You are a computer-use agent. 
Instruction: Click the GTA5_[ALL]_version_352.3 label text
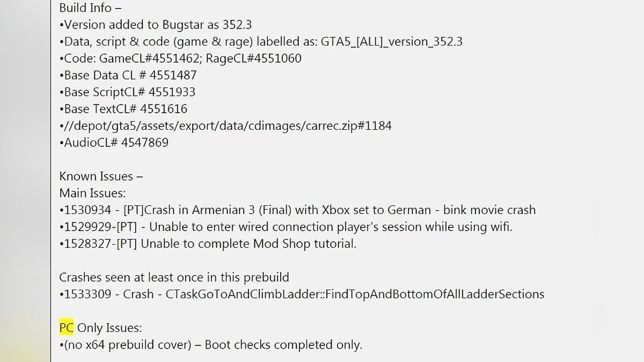392,42
